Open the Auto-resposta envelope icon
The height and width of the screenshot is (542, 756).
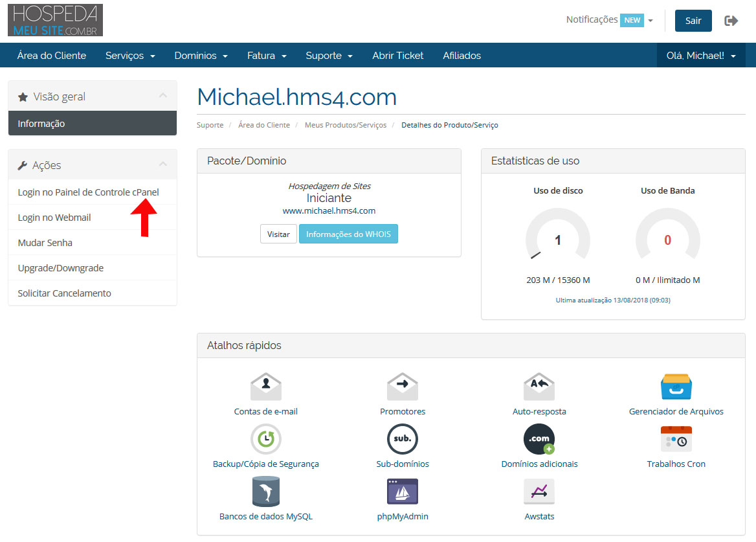pos(539,387)
